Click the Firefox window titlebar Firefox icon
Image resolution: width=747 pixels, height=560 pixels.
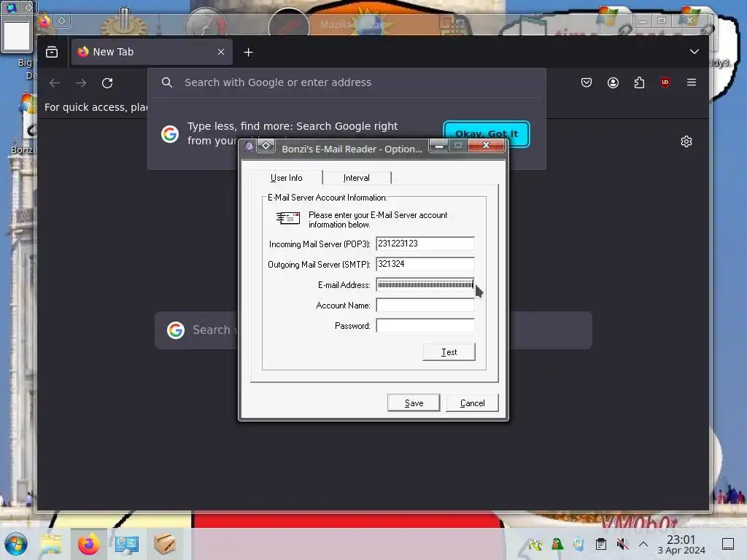click(44, 21)
